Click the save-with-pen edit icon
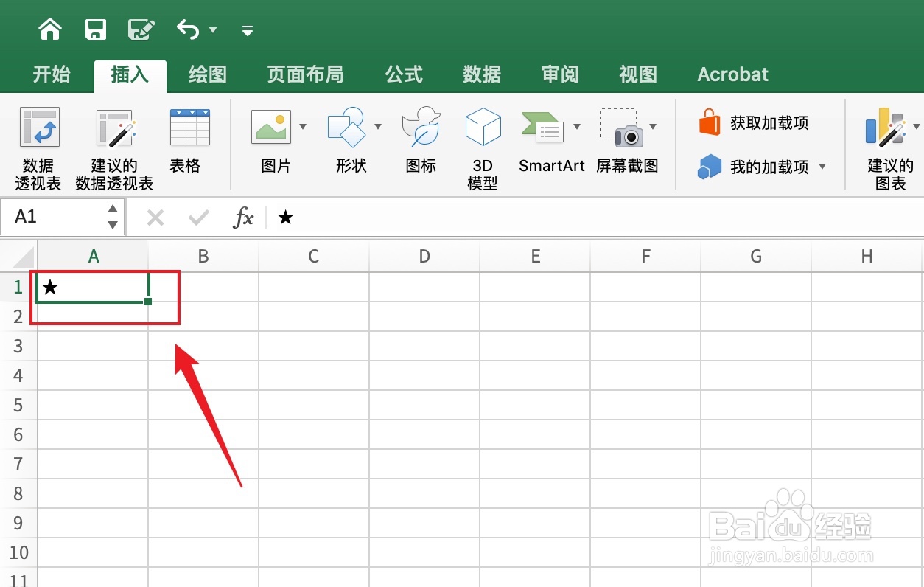Image resolution: width=924 pixels, height=587 pixels. point(140,29)
